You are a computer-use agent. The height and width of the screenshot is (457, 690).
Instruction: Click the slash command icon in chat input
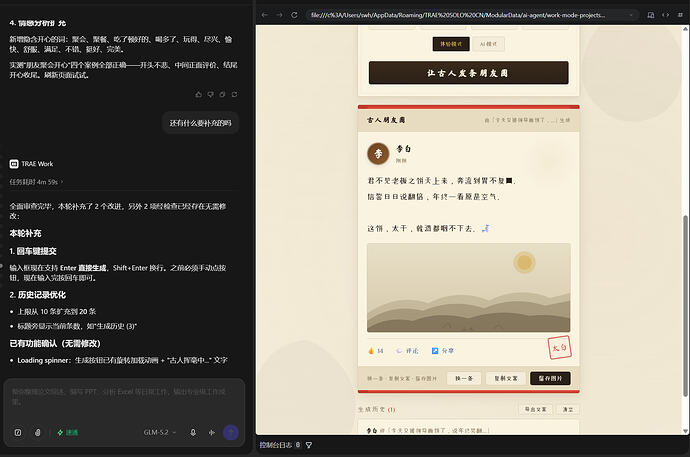[x=18, y=432]
